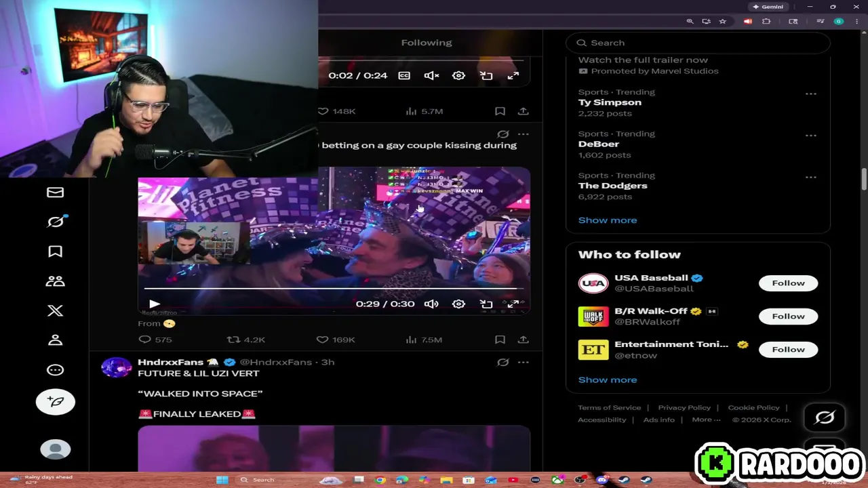Open Bookmarks icon in left sidebar
The height and width of the screenshot is (488, 868).
(x=55, y=251)
